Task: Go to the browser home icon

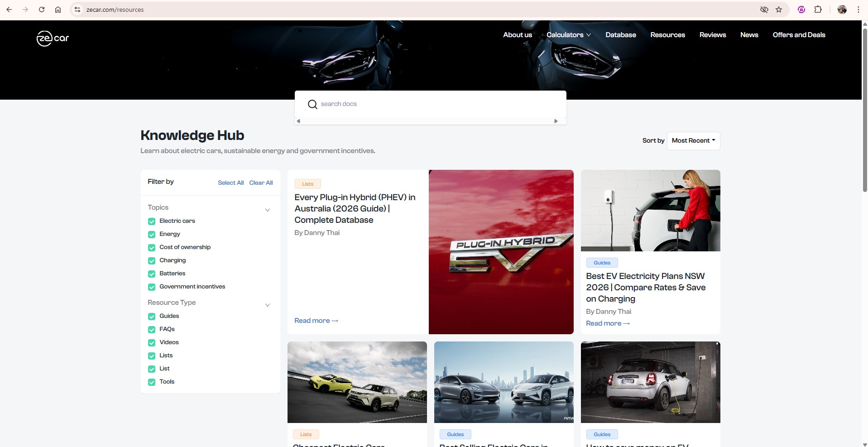Action: [x=58, y=10]
